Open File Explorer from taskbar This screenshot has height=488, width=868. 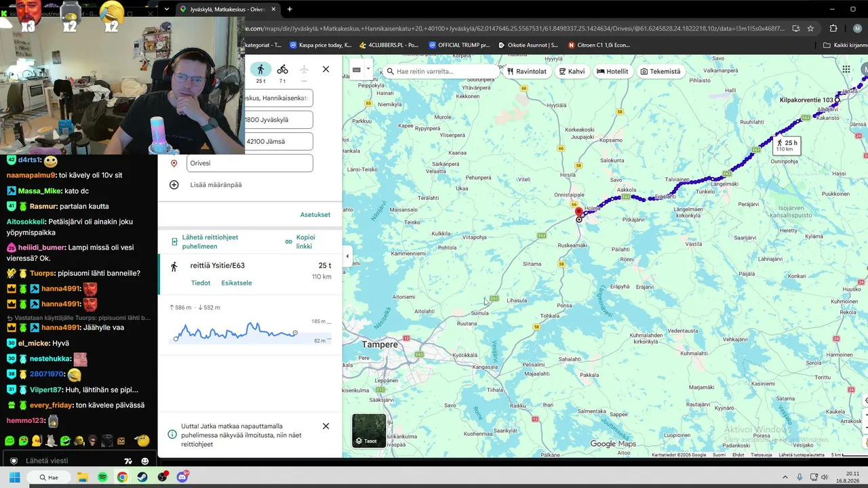[x=82, y=477]
